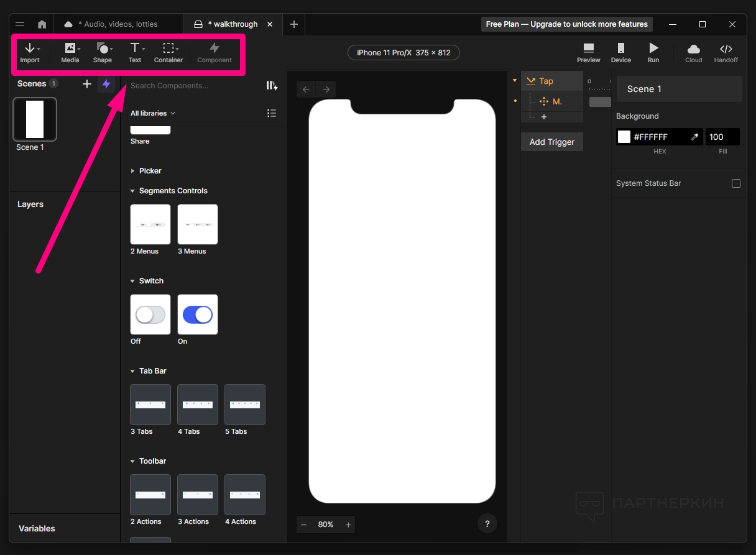Choose the Shape tool
Viewport: 756px width, 555px height.
[x=103, y=52]
